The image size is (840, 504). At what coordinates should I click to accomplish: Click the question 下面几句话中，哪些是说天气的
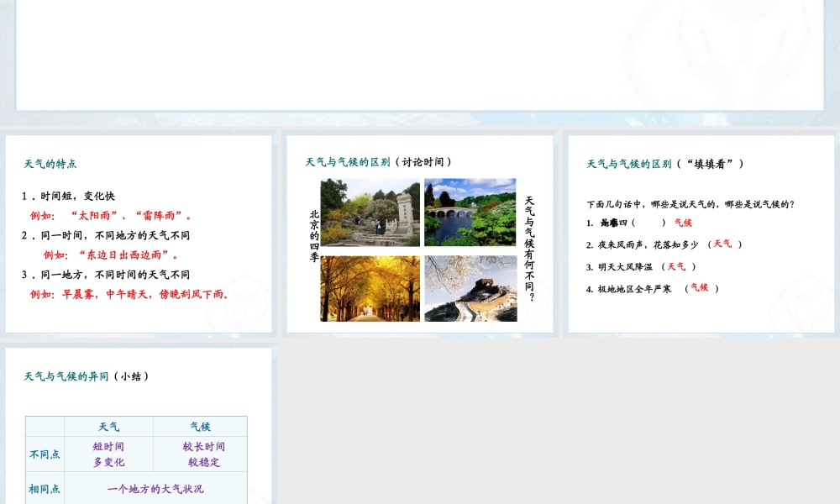690,204
